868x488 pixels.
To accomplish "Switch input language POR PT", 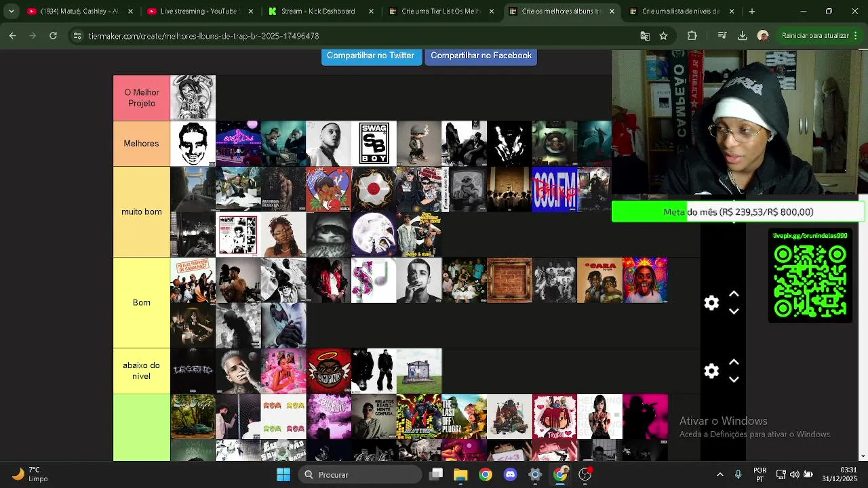I will (760, 474).
